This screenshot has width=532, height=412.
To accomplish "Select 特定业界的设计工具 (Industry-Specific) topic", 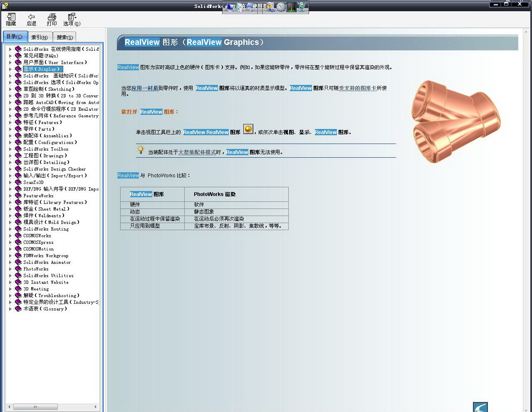I will [x=61, y=302].
